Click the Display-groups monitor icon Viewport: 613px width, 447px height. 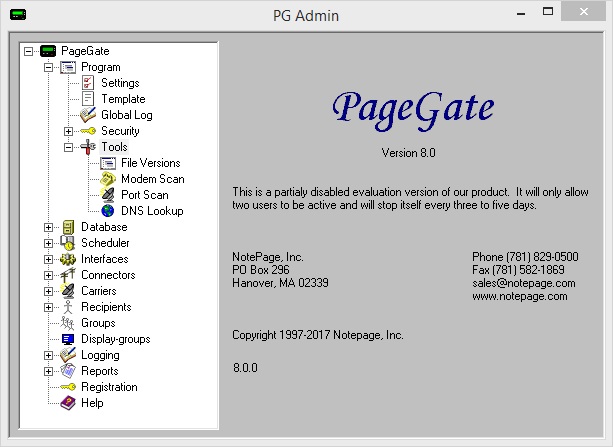[68, 339]
